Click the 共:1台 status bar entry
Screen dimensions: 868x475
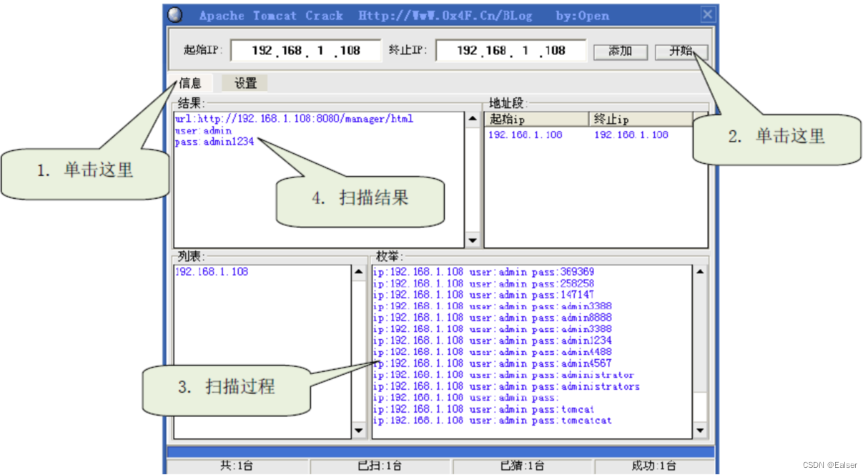(x=237, y=466)
